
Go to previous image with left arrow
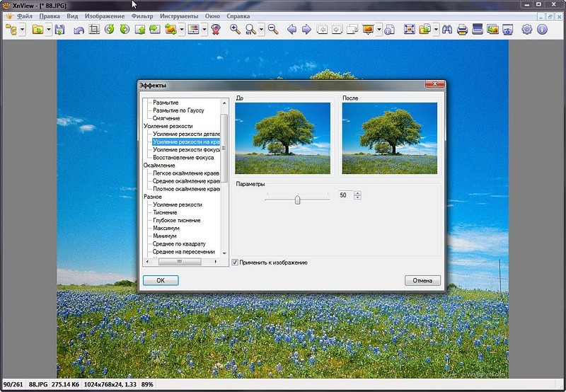tap(291, 30)
